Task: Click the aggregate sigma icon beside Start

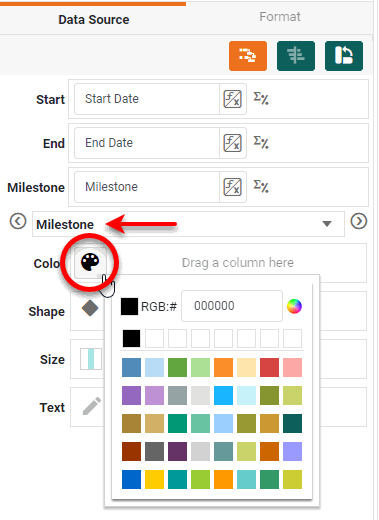Action: pos(261,98)
